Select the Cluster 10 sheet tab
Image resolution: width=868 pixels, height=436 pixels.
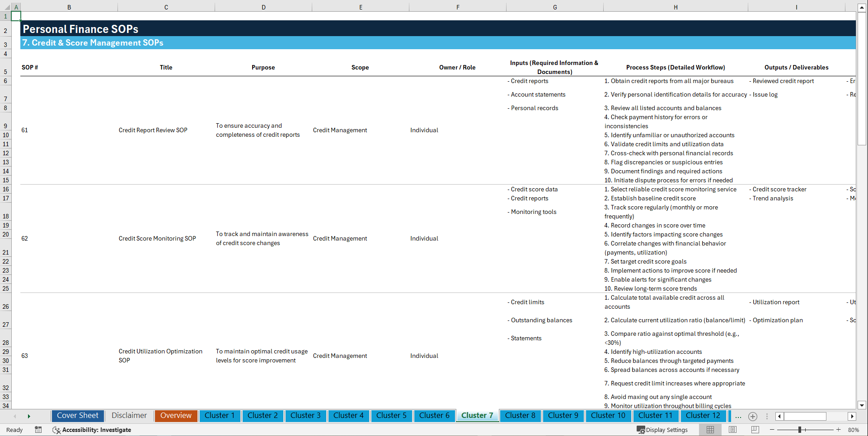(x=608, y=416)
